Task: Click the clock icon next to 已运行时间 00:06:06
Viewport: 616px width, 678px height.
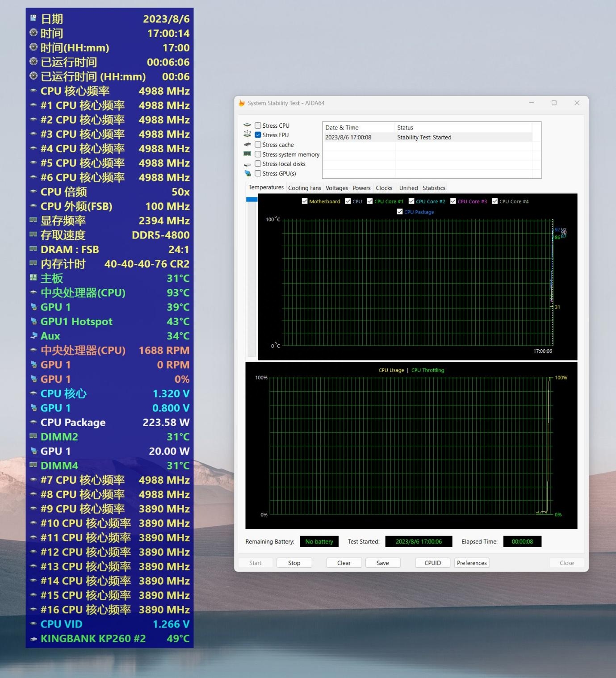Action: [33, 62]
